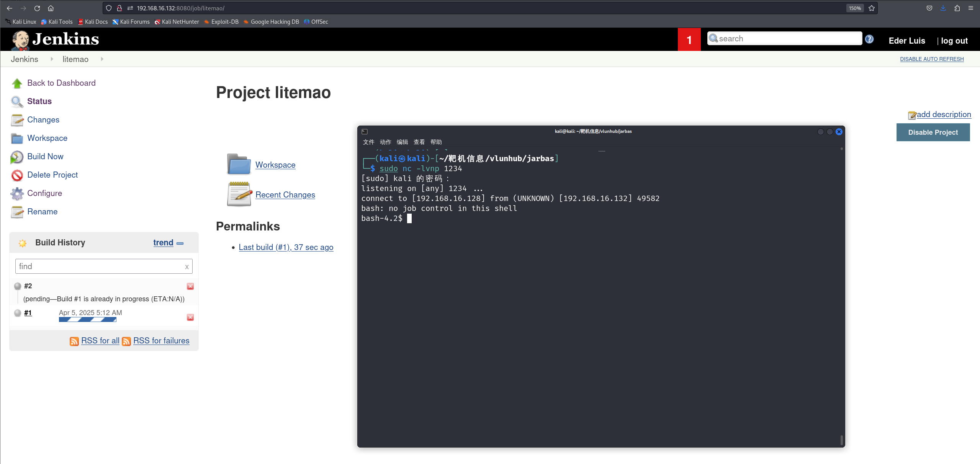Click the Jenkins search help icon
The height and width of the screenshot is (464, 980).
click(869, 39)
